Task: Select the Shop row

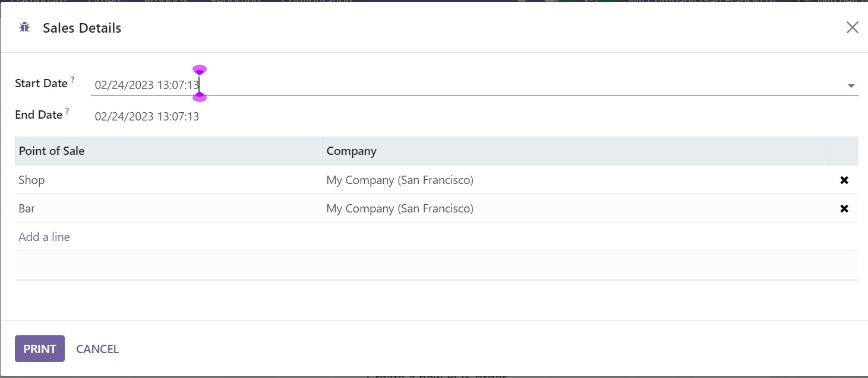Action: (31, 180)
